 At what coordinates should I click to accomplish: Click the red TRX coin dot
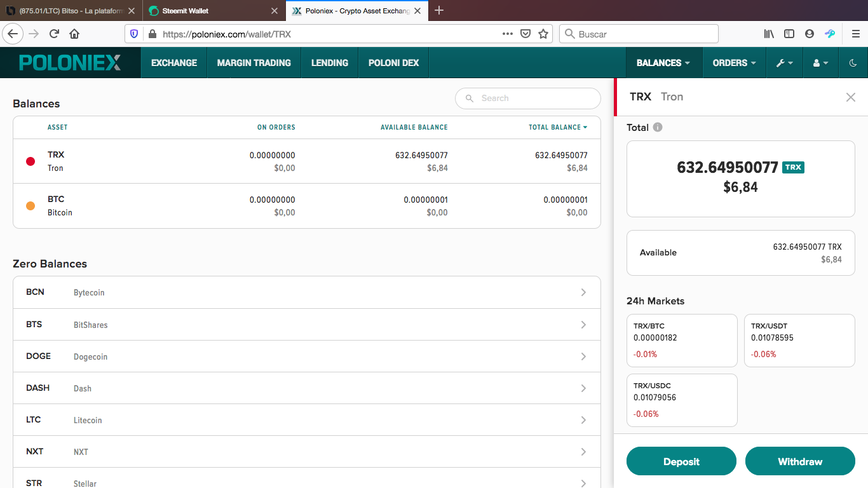(x=31, y=161)
